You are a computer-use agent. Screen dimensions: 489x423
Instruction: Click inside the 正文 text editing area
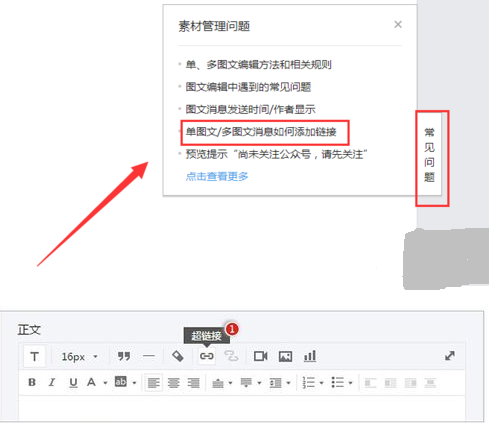pos(241,408)
